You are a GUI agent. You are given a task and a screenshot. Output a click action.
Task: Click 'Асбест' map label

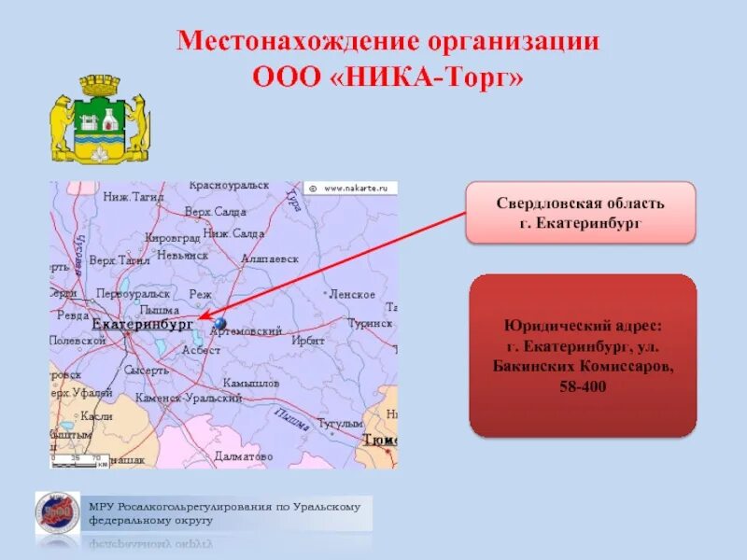pos(201,351)
